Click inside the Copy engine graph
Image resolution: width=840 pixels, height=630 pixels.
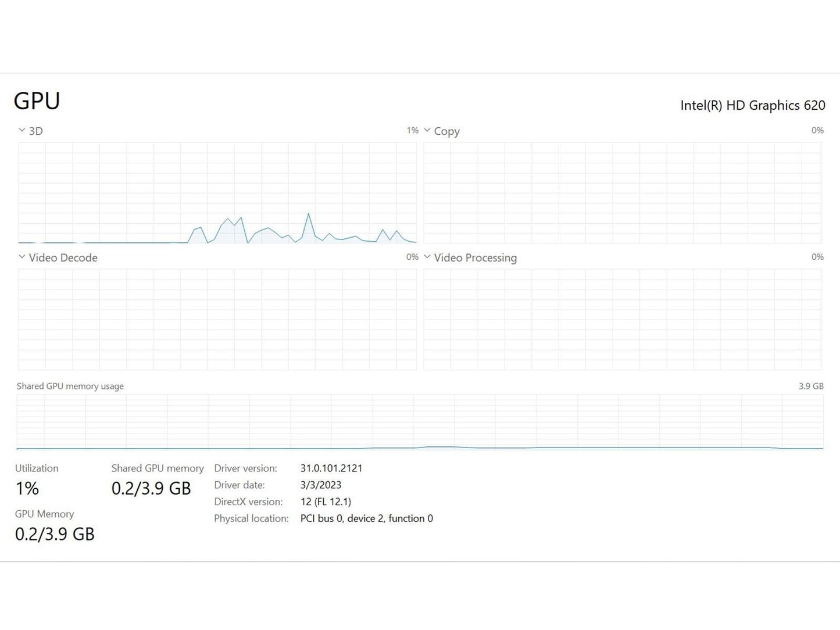[623, 193]
